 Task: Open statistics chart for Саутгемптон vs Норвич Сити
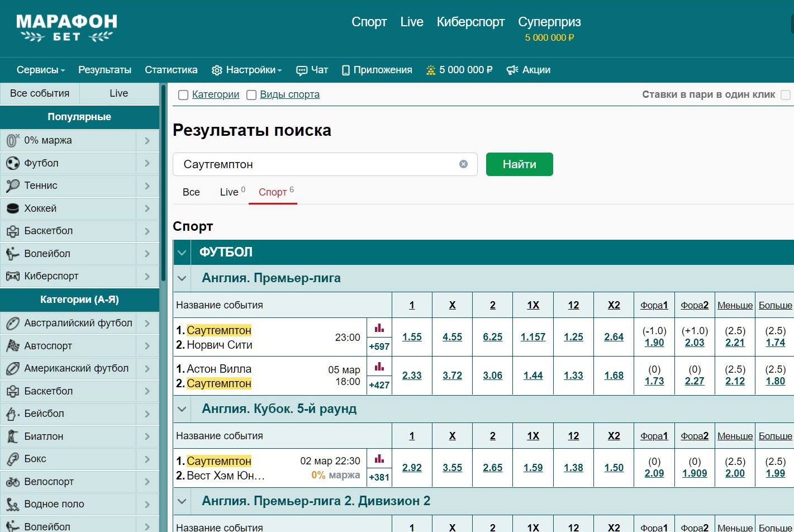tap(379, 328)
